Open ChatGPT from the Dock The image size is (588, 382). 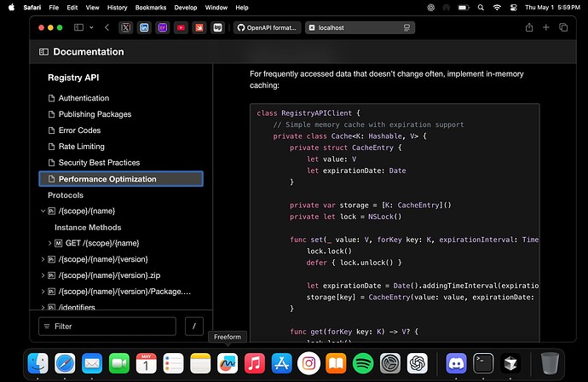417,363
